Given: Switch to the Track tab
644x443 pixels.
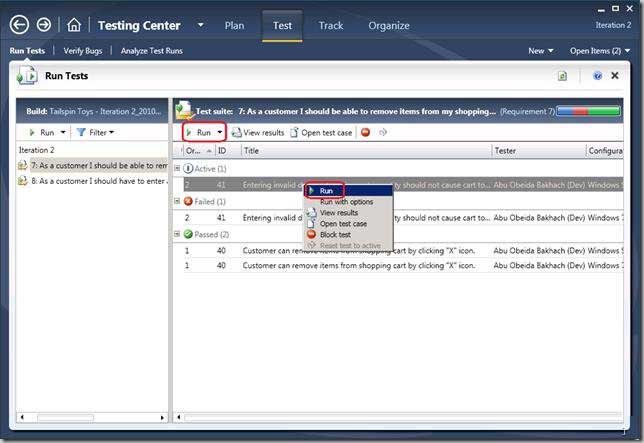Looking at the screenshot, I should click(x=330, y=25).
